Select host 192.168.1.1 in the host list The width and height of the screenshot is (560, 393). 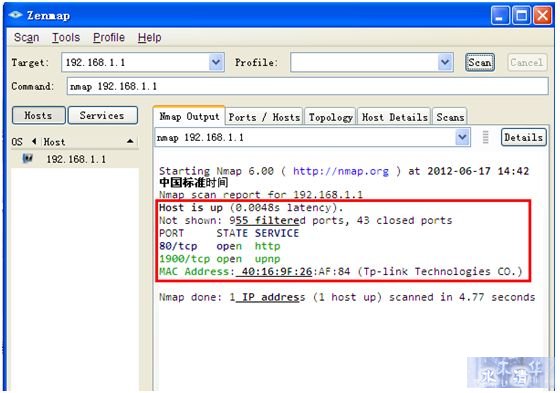click(x=75, y=159)
